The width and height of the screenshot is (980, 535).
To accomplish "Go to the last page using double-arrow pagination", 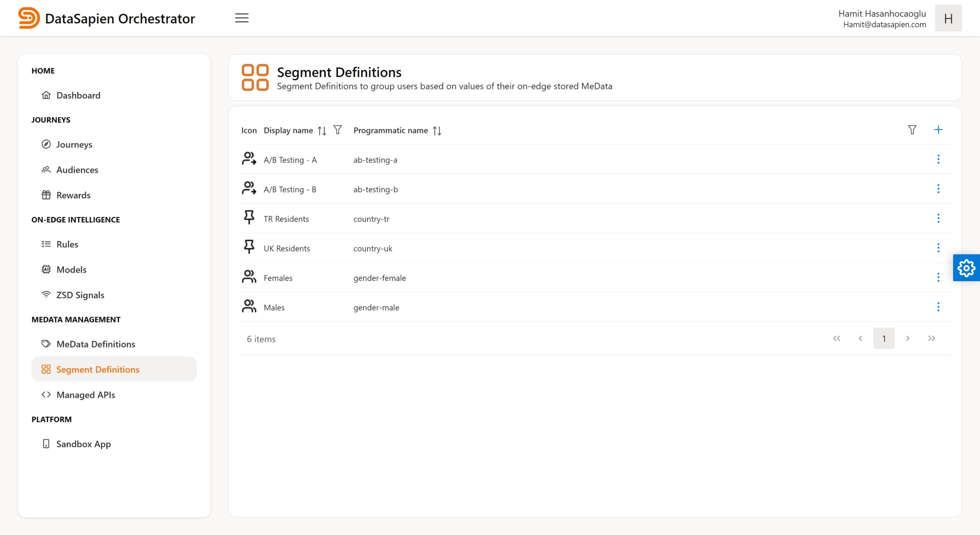I will 932,338.
